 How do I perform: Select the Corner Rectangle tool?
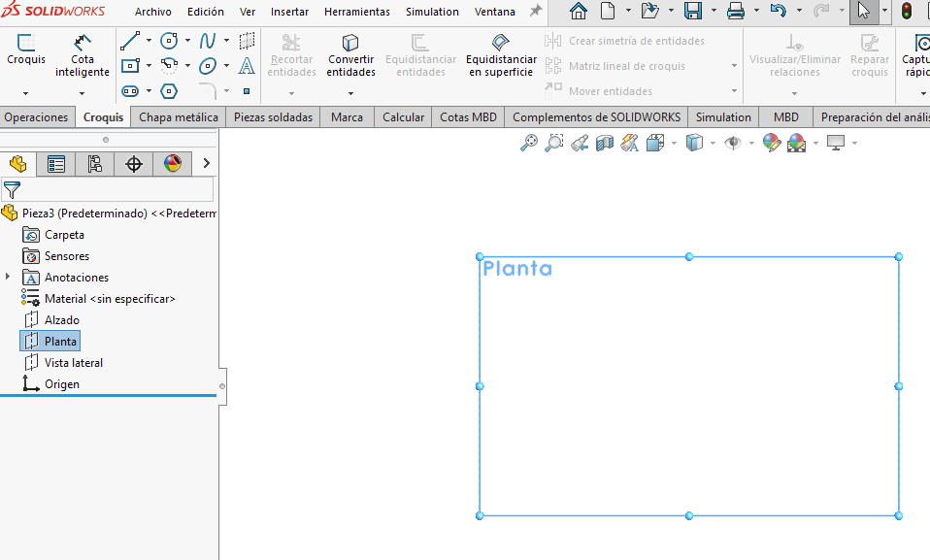(x=130, y=65)
